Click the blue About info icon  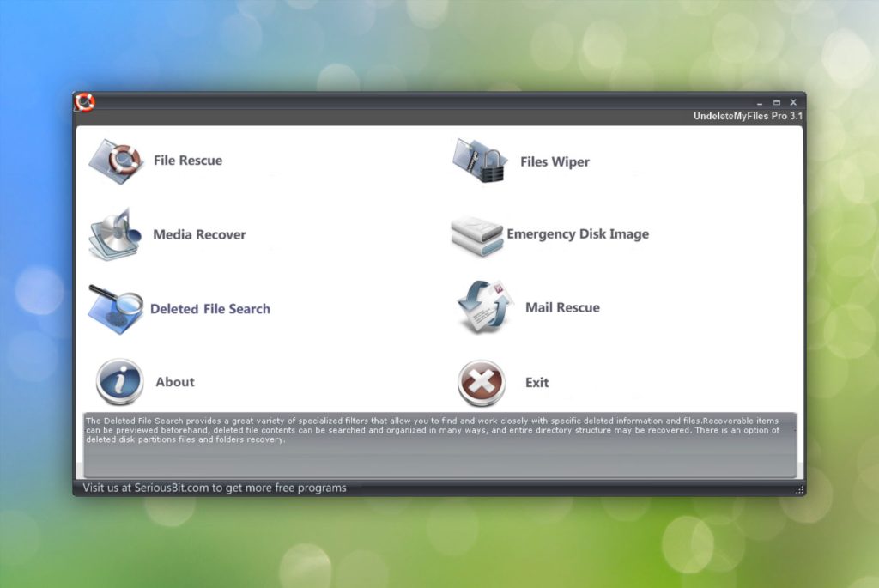coord(119,382)
